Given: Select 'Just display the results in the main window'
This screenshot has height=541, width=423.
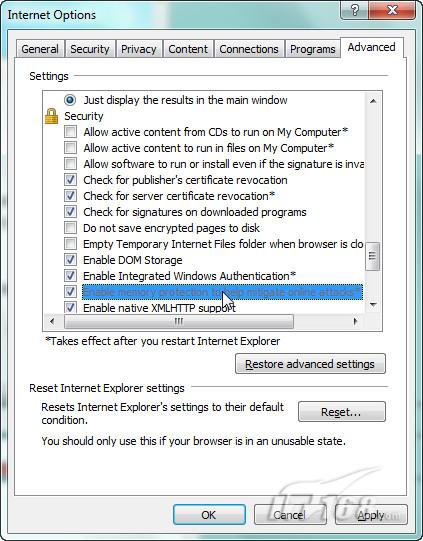Looking at the screenshot, I should coord(70,100).
